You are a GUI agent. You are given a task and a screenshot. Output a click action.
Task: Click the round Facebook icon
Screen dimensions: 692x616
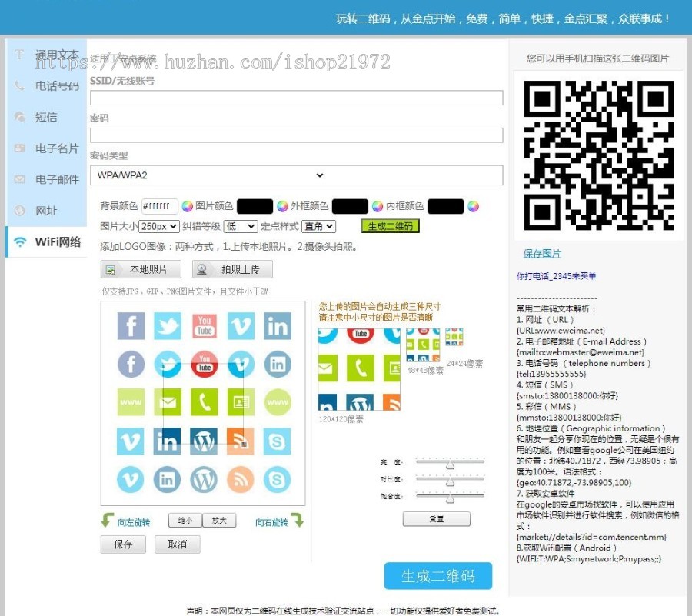[x=131, y=364]
